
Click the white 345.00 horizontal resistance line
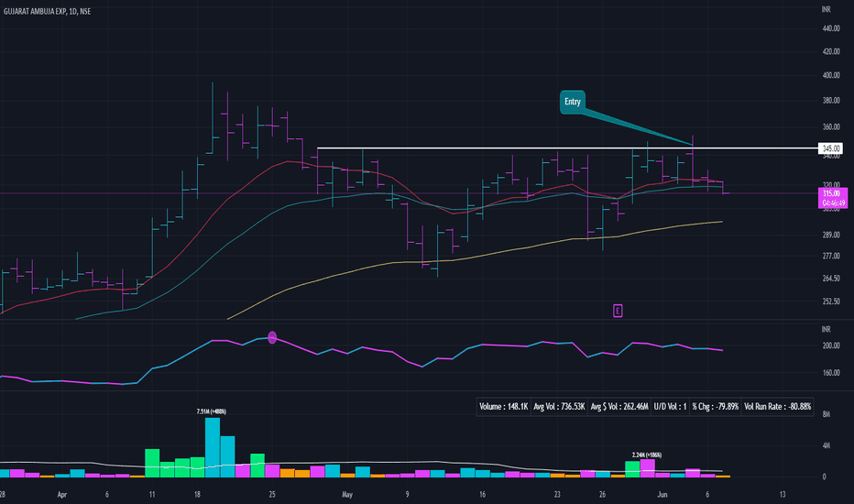(566, 148)
